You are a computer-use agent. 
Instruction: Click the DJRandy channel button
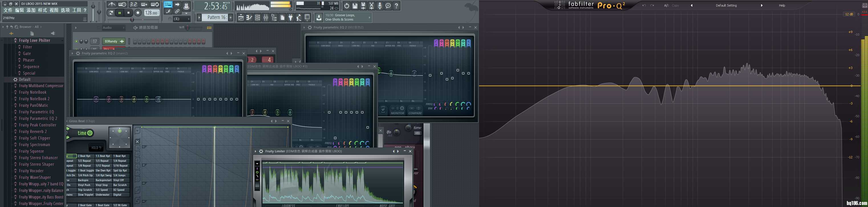[x=113, y=41]
